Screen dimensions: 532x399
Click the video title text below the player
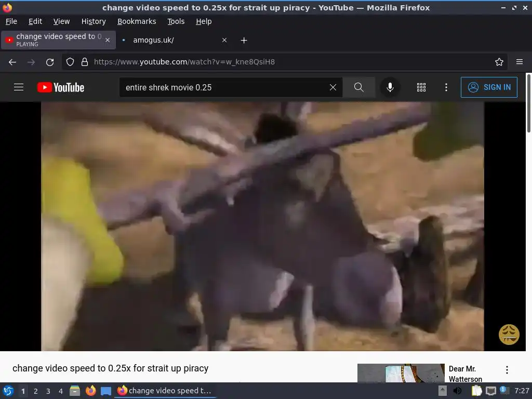tap(110, 368)
